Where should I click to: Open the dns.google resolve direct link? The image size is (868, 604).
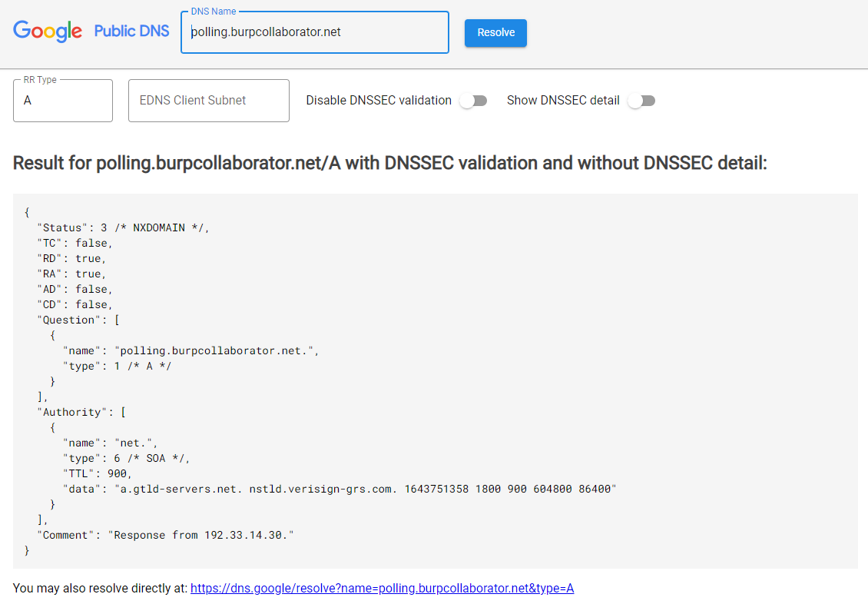click(382, 588)
